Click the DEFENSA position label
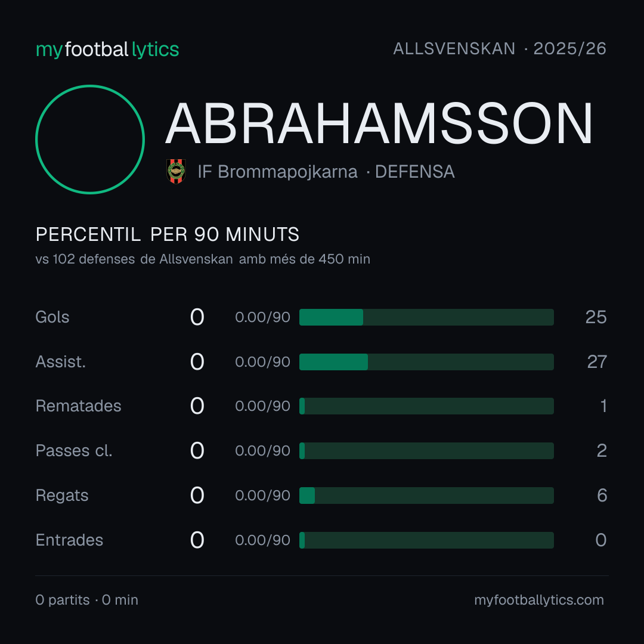This screenshot has height=644, width=644. pos(415,172)
